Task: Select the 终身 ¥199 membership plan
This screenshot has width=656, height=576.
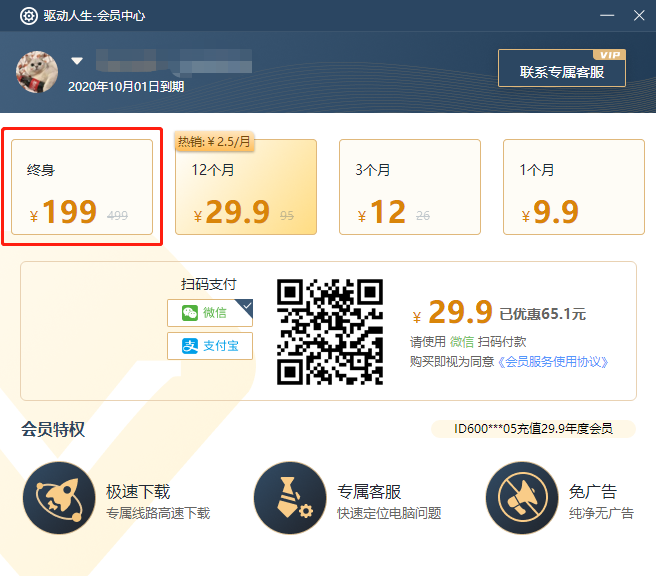Action: pyautogui.click(x=82, y=187)
